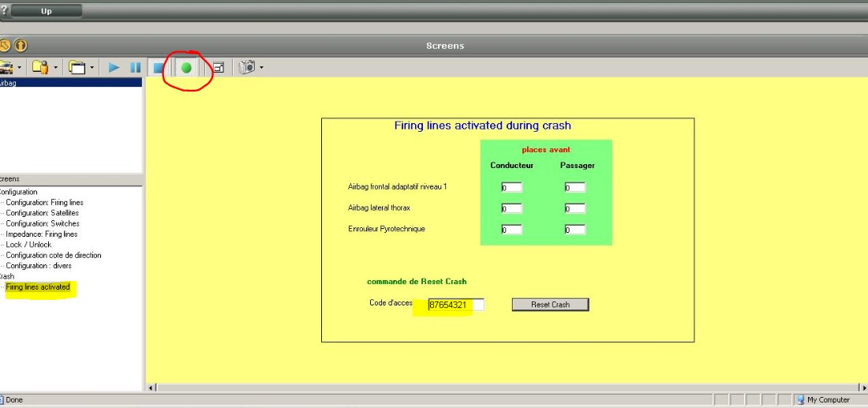Open the folder with window icon
This screenshot has width=868, height=408.
click(x=77, y=68)
